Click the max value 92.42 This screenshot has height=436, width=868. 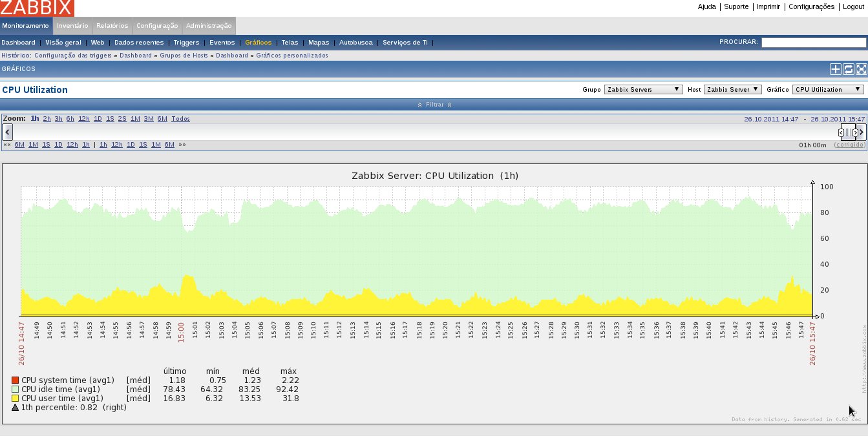click(x=288, y=389)
